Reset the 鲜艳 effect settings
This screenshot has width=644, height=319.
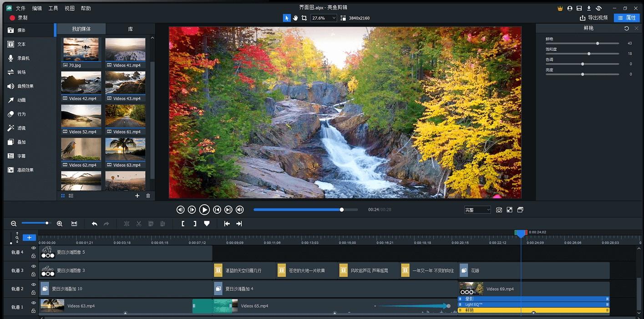click(627, 28)
